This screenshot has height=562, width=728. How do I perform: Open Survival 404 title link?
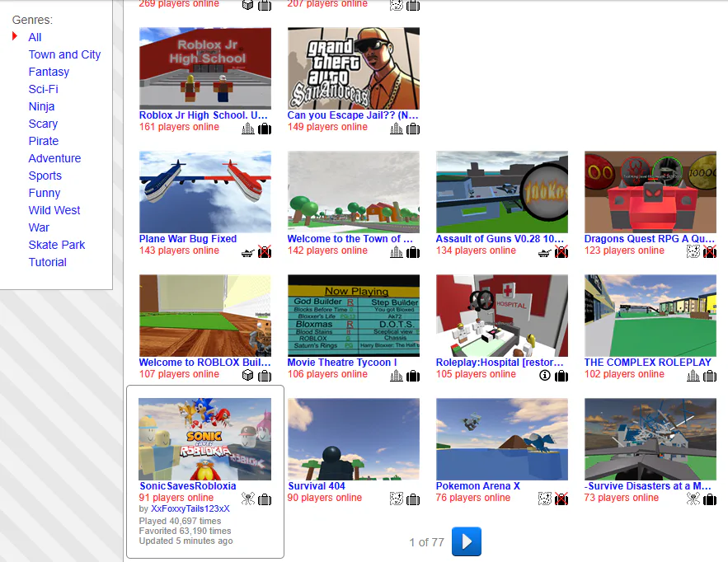coord(317,486)
